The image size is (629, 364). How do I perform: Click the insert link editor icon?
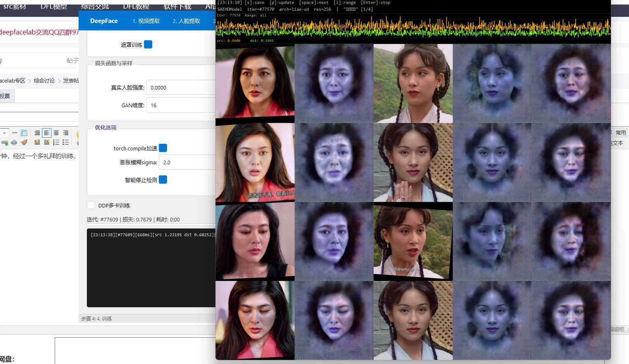5,143
